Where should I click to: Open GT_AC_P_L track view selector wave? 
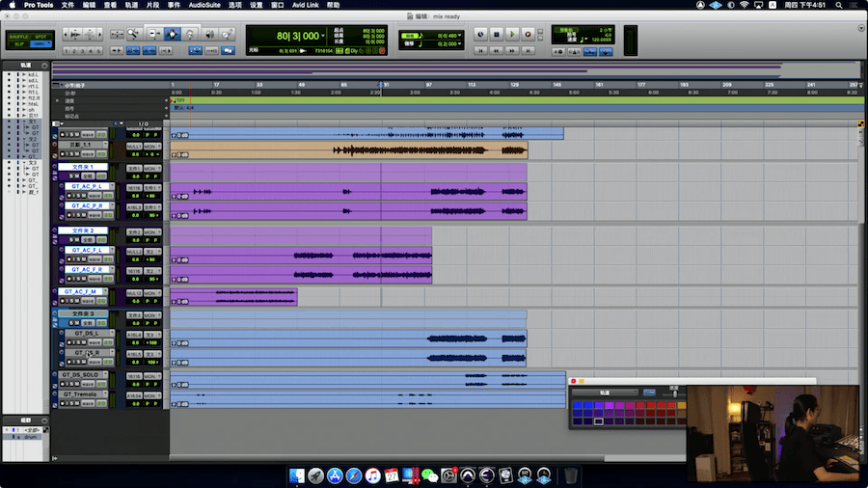tap(95, 196)
